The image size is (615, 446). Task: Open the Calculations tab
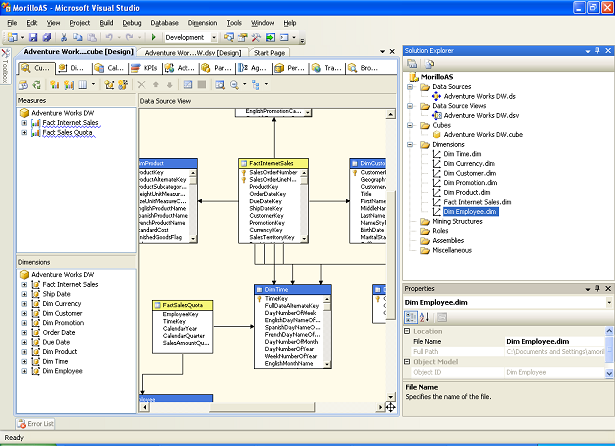110,68
